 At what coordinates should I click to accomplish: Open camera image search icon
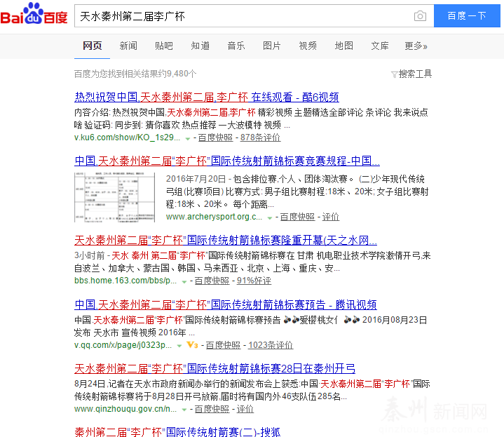tap(420, 15)
